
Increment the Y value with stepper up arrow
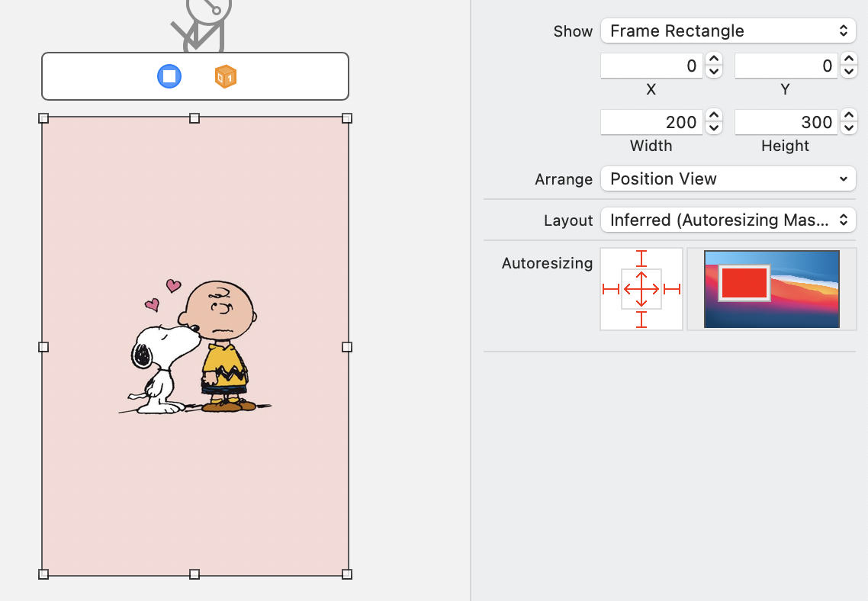coord(849,59)
